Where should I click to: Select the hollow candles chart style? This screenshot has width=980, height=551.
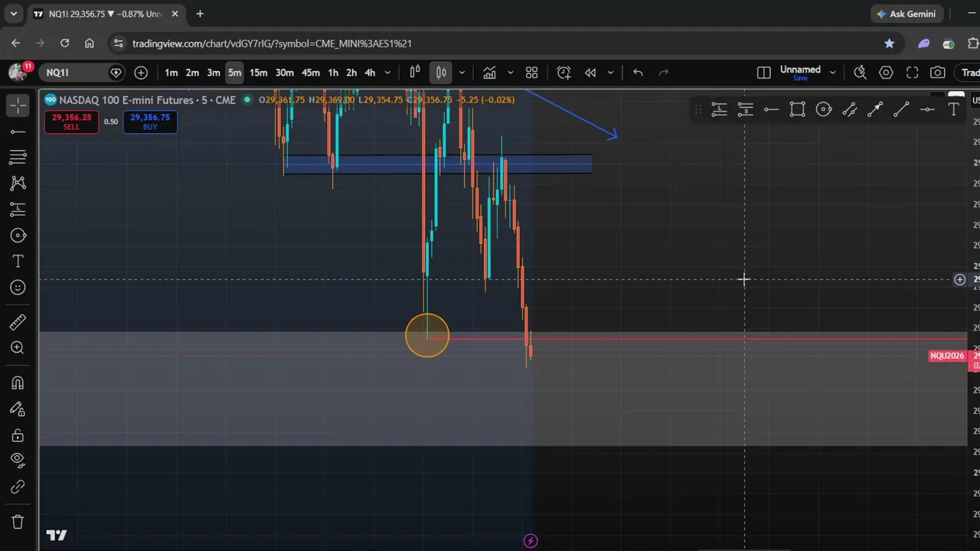(415, 73)
